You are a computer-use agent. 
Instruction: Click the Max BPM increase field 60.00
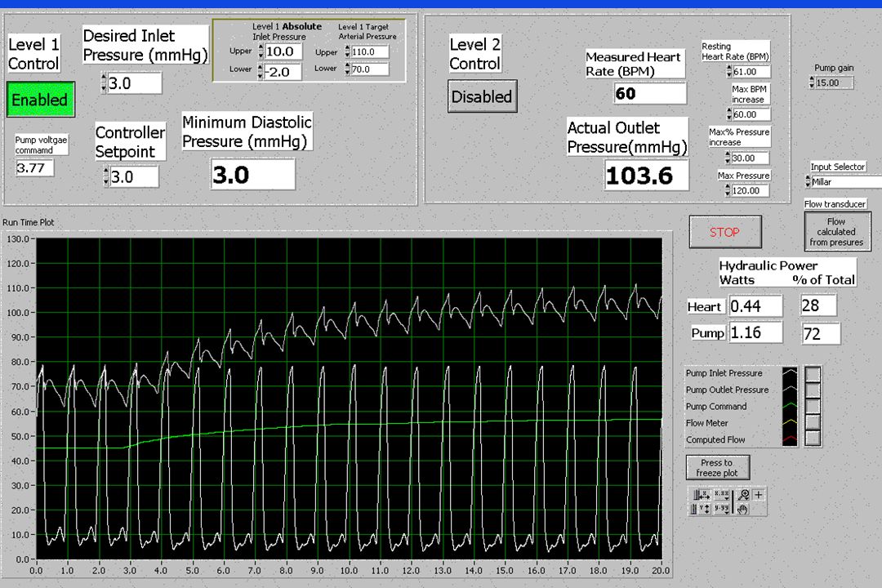click(751, 114)
